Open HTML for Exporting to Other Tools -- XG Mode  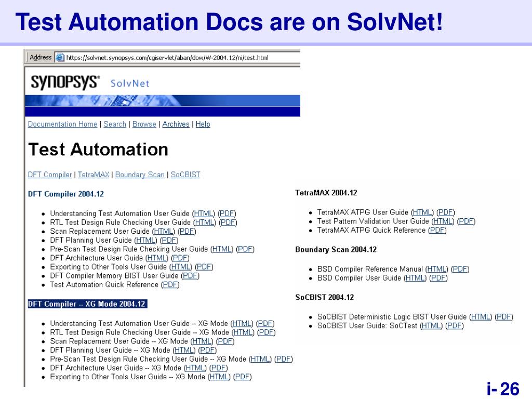(x=219, y=377)
